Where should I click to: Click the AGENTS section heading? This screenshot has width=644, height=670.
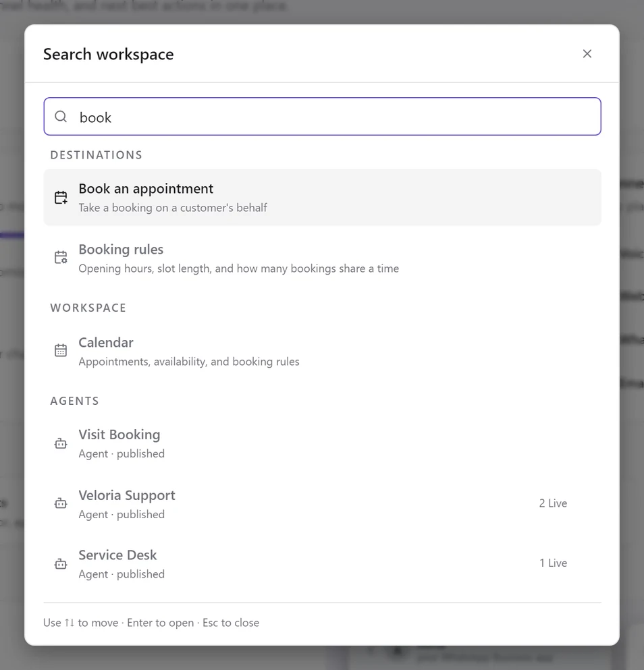click(74, 401)
